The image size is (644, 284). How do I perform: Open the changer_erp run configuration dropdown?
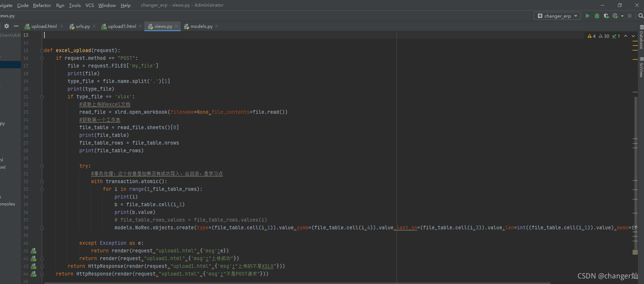click(x=557, y=16)
